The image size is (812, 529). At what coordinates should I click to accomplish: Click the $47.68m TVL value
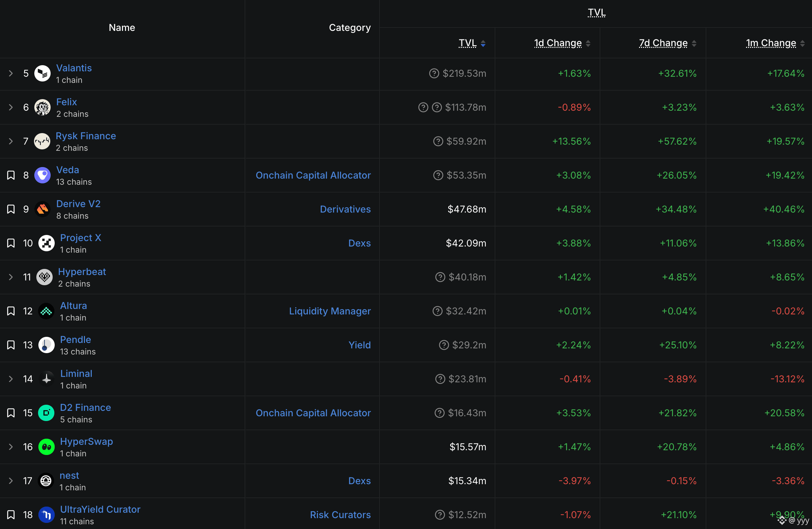coord(467,209)
